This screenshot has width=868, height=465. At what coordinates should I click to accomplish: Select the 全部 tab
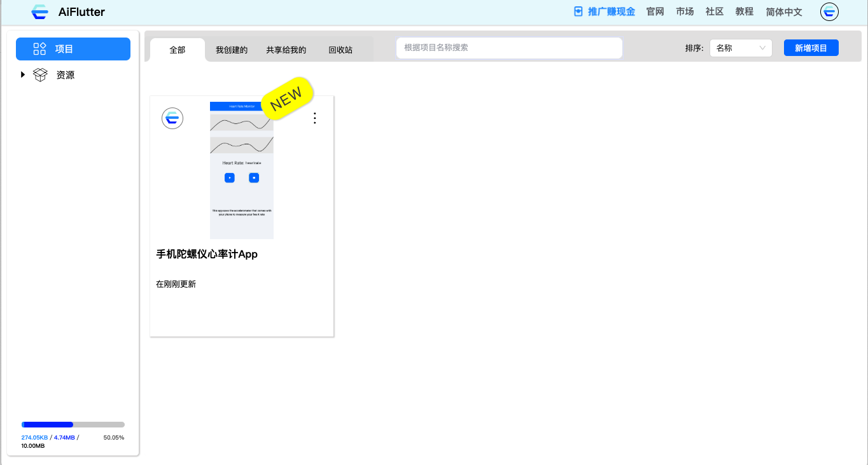point(178,50)
